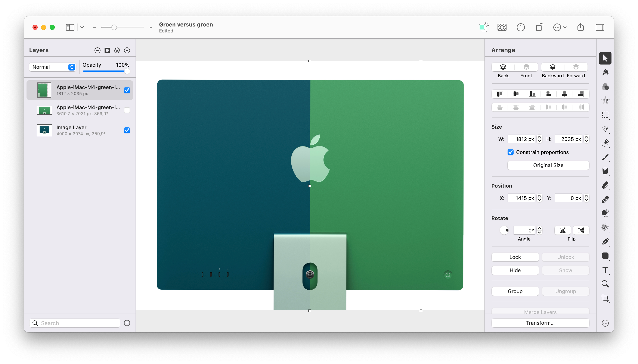This screenshot has height=364, width=638.
Task: Select the Zoom magnifier tool
Action: coord(605,284)
